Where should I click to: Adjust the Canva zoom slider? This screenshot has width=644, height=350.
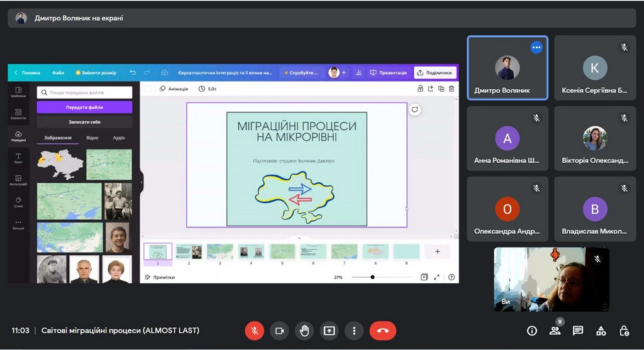coord(372,277)
